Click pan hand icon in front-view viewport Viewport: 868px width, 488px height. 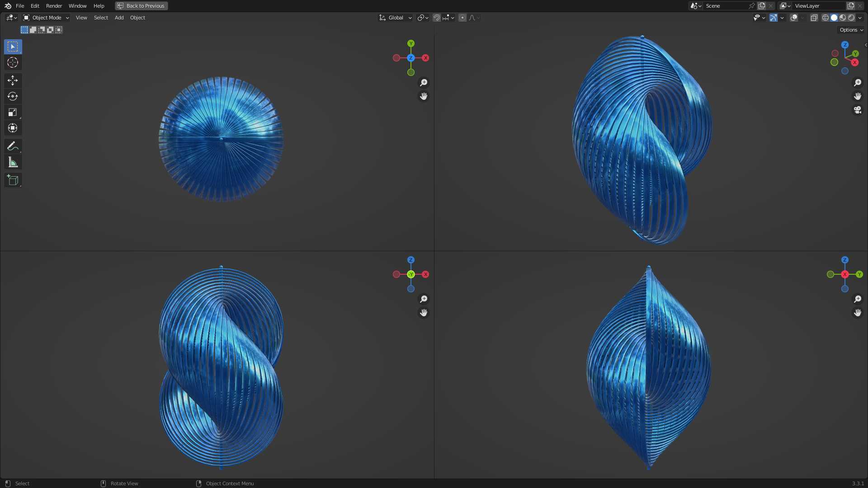424,313
